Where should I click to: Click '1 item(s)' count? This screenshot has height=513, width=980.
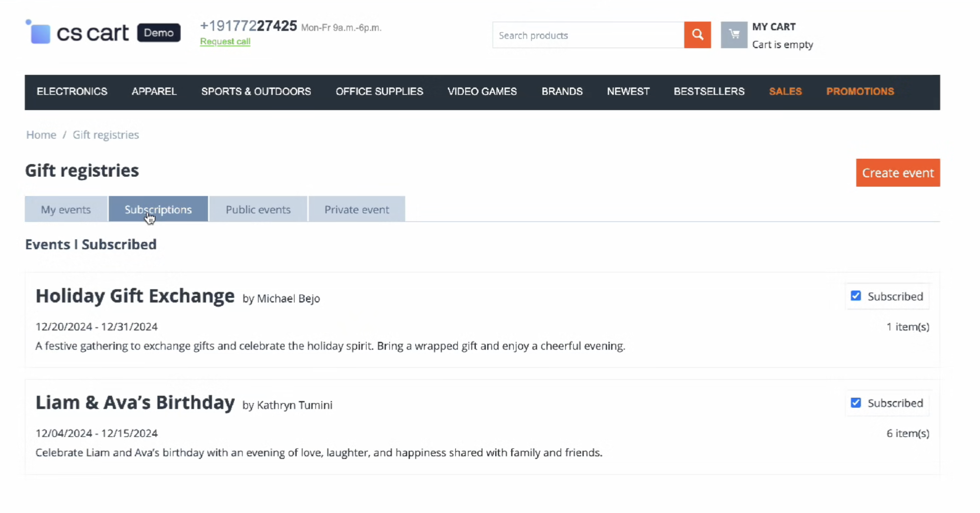908,327
